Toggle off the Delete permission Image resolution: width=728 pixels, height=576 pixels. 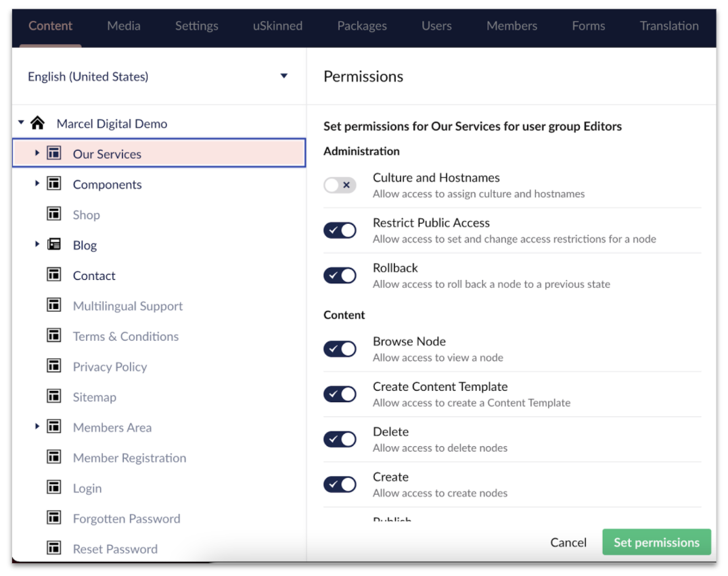(x=340, y=439)
